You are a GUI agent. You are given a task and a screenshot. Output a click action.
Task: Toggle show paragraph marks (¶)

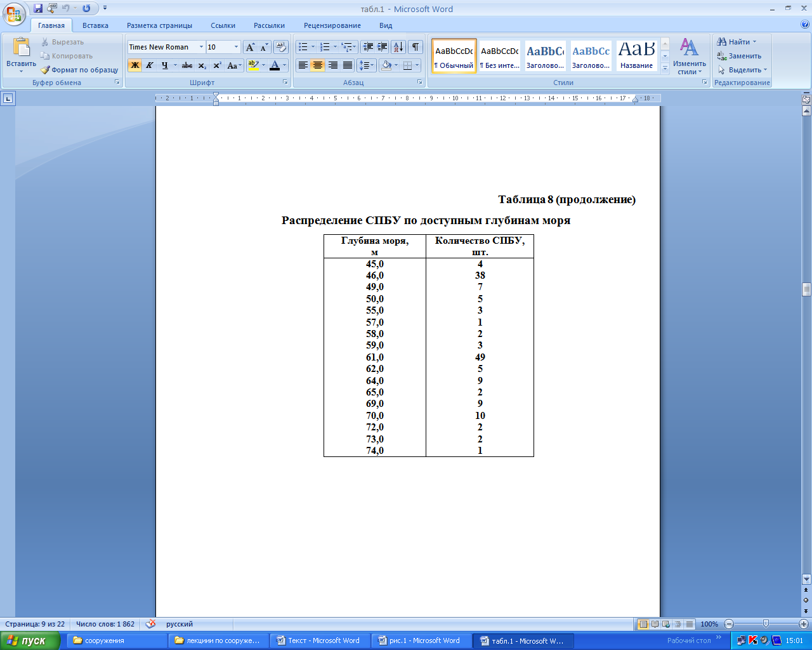coord(416,47)
